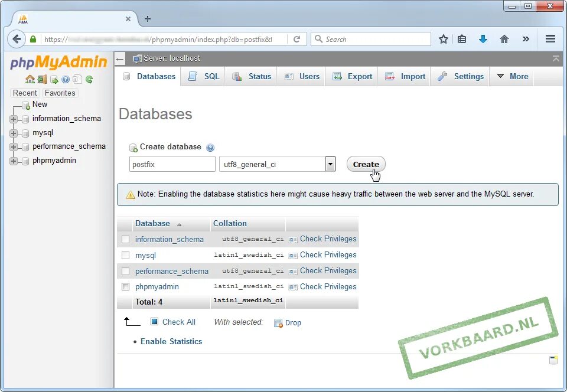Reload the page using address bar refresh icon
Screen dimensions: 567x392
click(297, 39)
